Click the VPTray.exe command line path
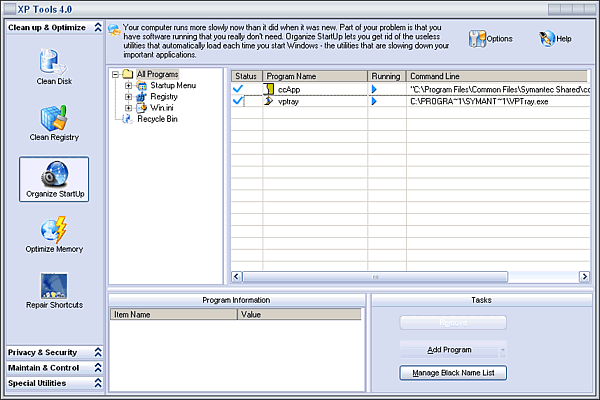Viewport: 600px width, 400px height. point(479,101)
